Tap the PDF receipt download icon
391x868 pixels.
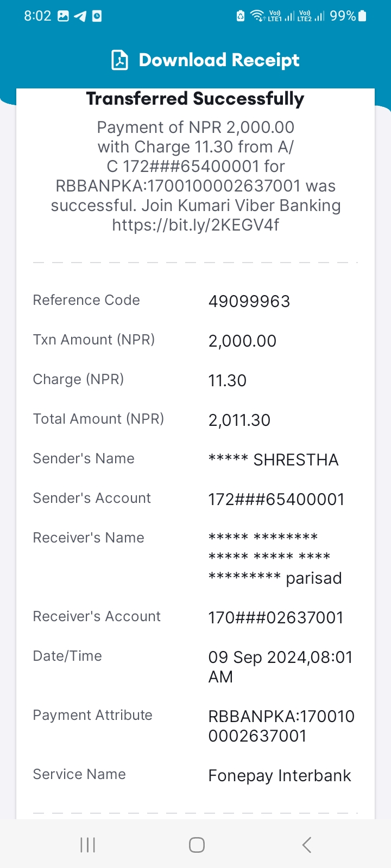(x=120, y=60)
